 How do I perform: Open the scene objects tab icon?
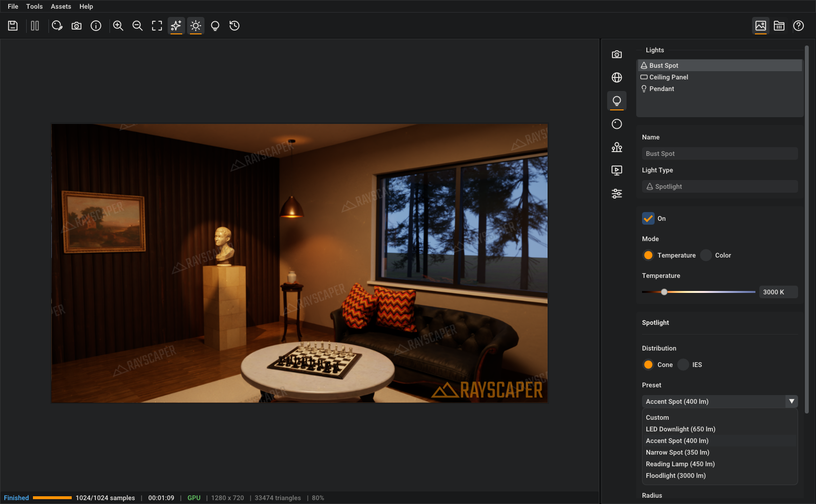tap(617, 147)
